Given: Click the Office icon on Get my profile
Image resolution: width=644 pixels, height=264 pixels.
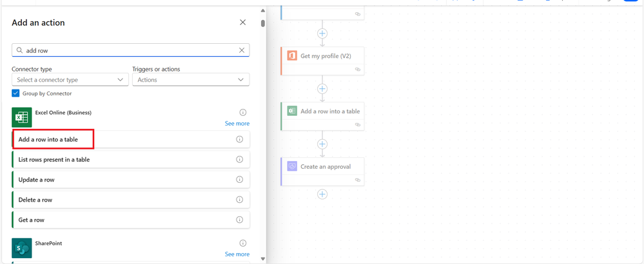Looking at the screenshot, I should (292, 56).
